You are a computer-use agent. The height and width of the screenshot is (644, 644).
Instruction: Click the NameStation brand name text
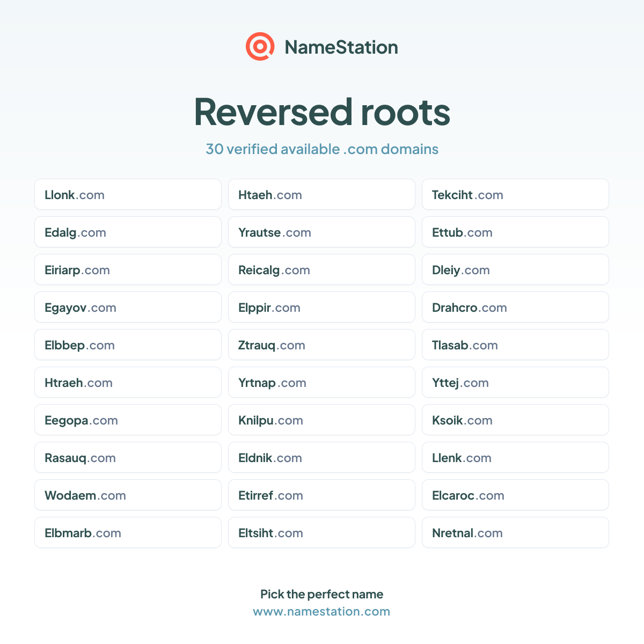[341, 47]
